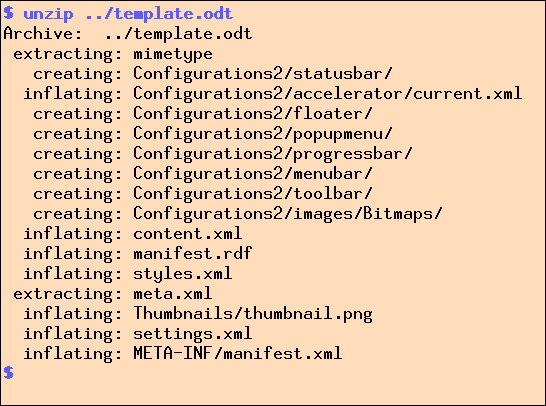Click Configurations2/toolbar/ directory text
The height and width of the screenshot is (406, 546).
point(253,194)
